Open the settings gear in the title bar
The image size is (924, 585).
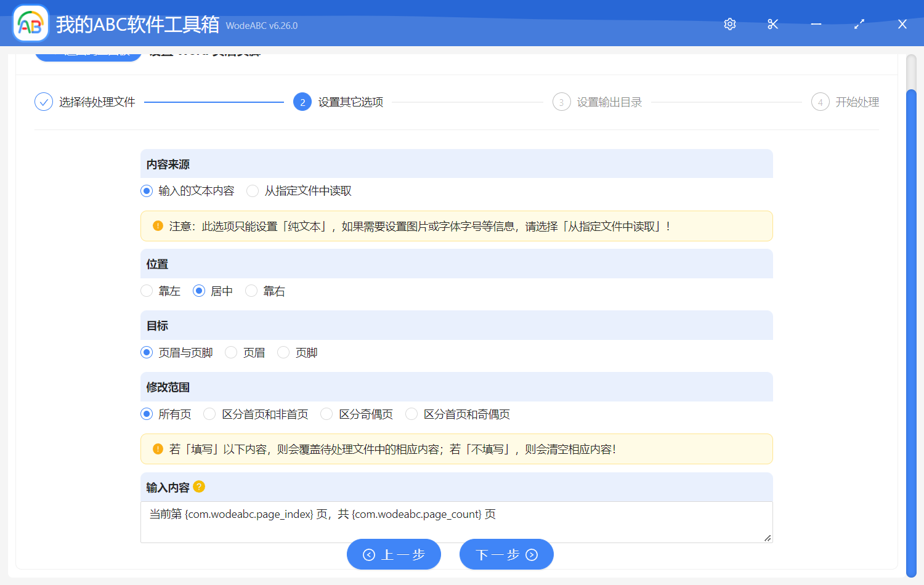point(729,23)
